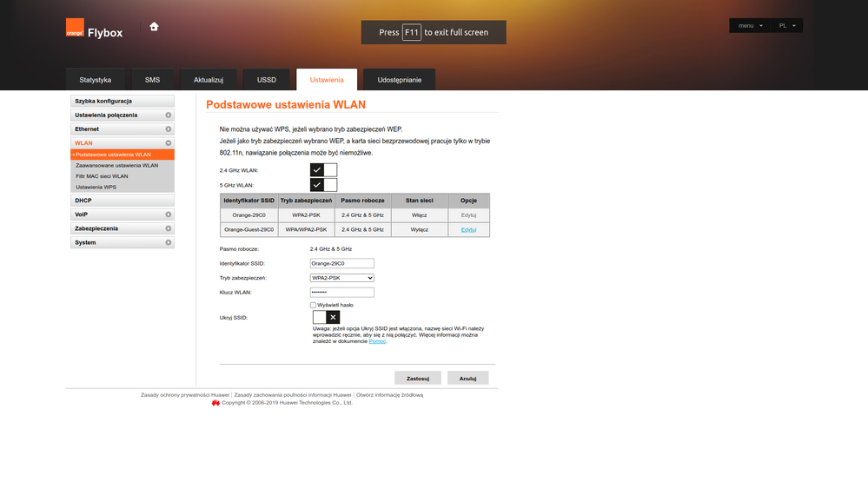Click Edytuj for Orange-Guest-29C0

[468, 229]
